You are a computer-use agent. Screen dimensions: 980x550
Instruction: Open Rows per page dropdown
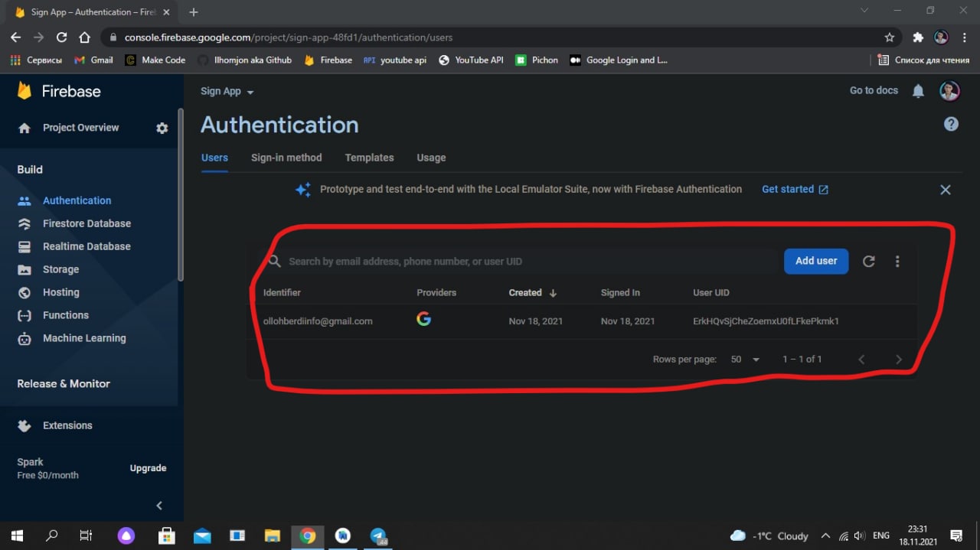[745, 359]
